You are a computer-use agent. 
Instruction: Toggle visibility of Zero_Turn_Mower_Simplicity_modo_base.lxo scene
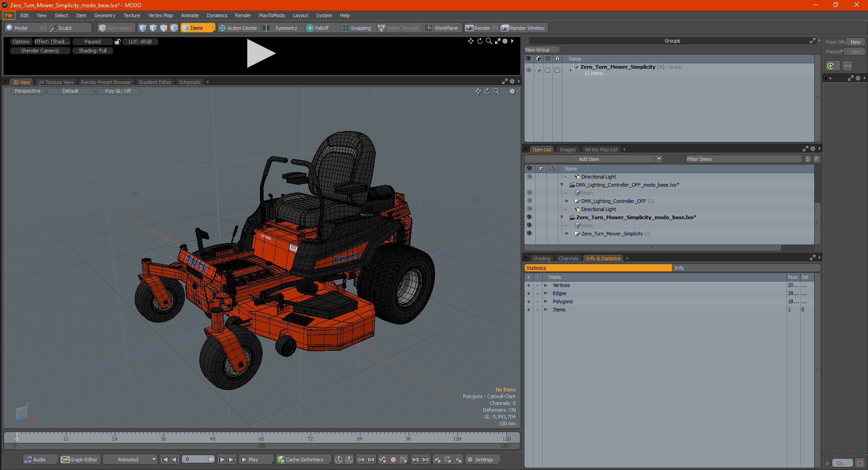point(529,217)
